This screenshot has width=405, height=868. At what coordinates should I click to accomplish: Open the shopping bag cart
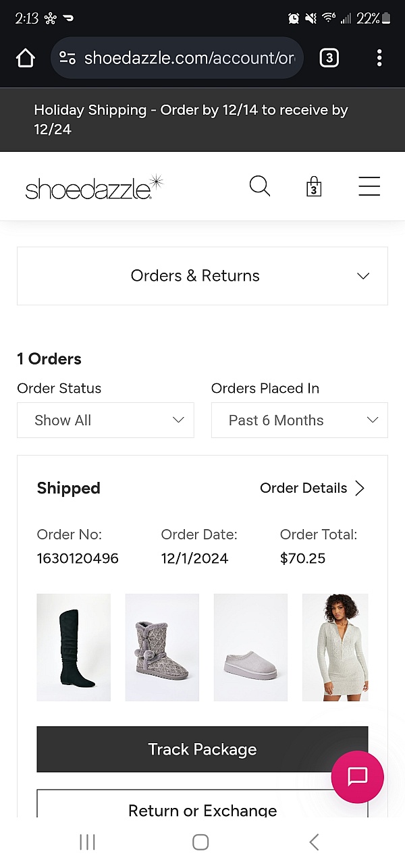[313, 186]
